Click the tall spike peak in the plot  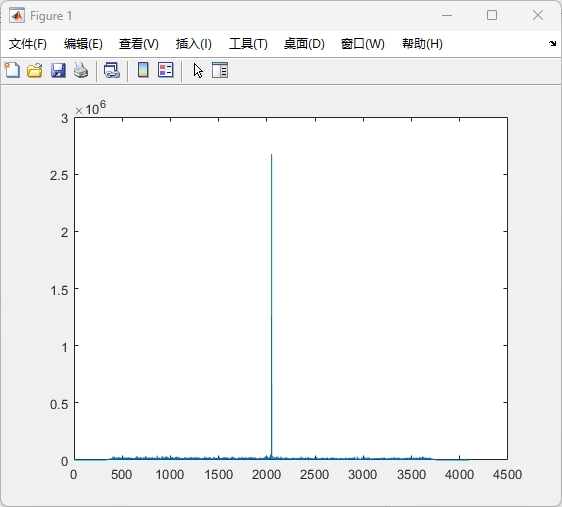(x=271, y=155)
